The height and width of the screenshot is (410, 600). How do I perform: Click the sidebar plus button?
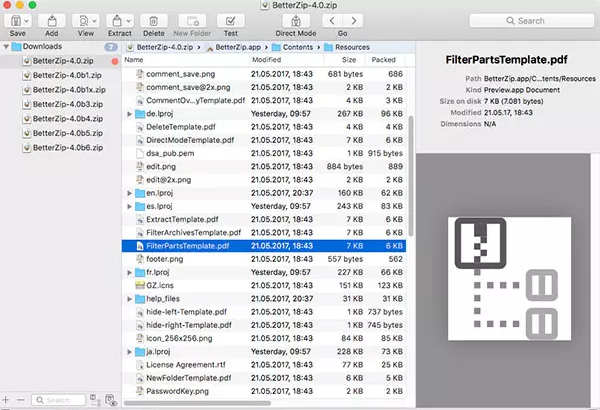coord(8,400)
